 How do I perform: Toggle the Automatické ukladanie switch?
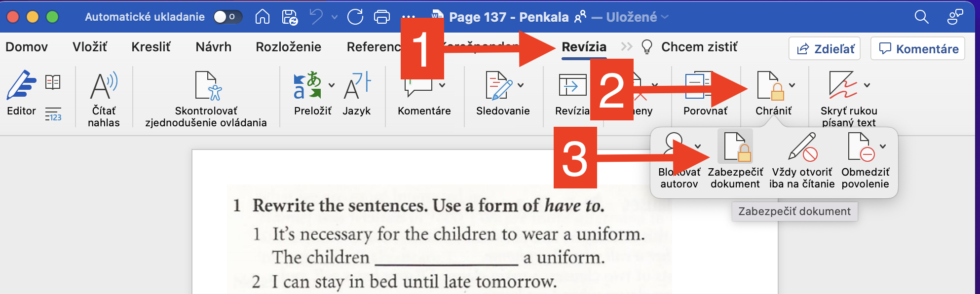(227, 17)
